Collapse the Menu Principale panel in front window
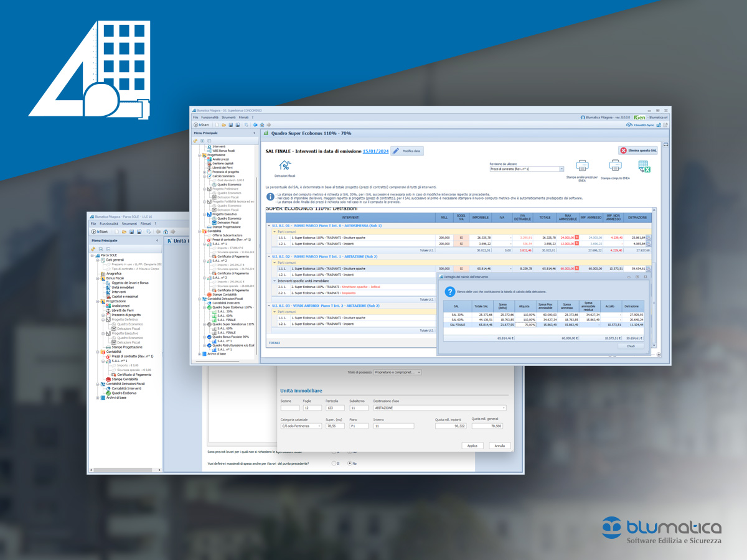The height and width of the screenshot is (560, 747). (254, 133)
